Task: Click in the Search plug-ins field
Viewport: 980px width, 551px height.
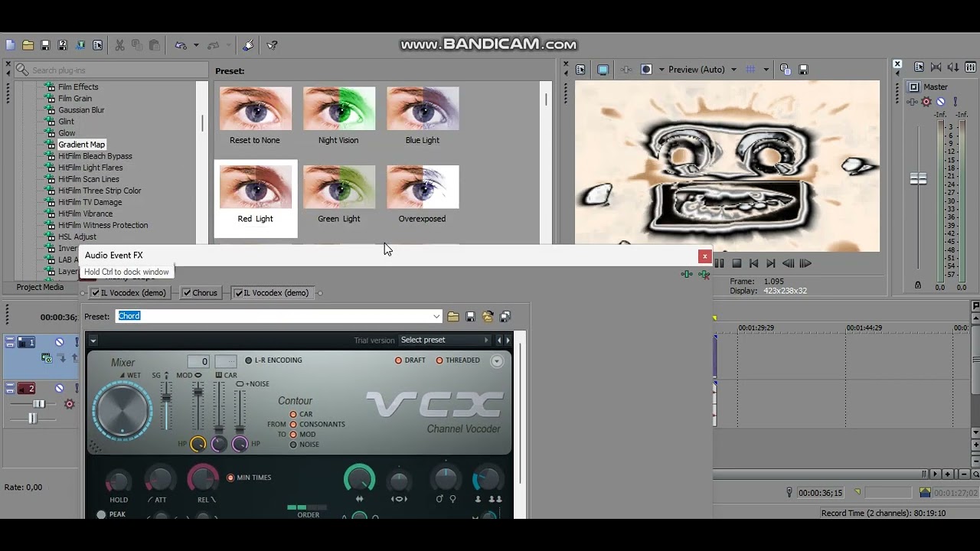Action: click(x=111, y=70)
